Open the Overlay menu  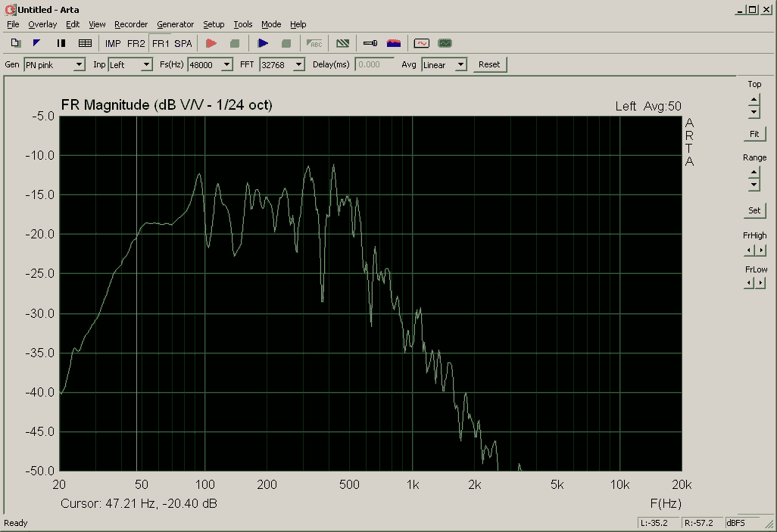coord(42,24)
